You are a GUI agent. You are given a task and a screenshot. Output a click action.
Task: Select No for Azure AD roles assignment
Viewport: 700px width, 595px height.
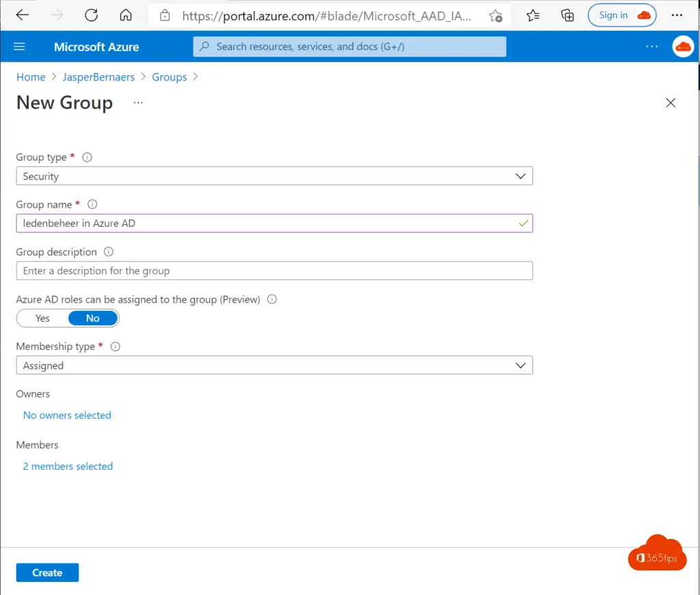(x=93, y=318)
